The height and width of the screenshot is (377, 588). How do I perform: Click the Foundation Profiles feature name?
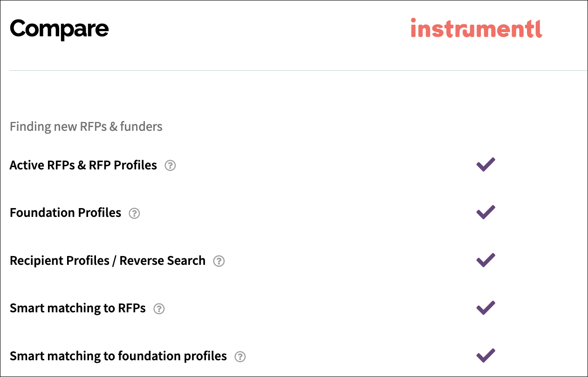[x=65, y=213]
